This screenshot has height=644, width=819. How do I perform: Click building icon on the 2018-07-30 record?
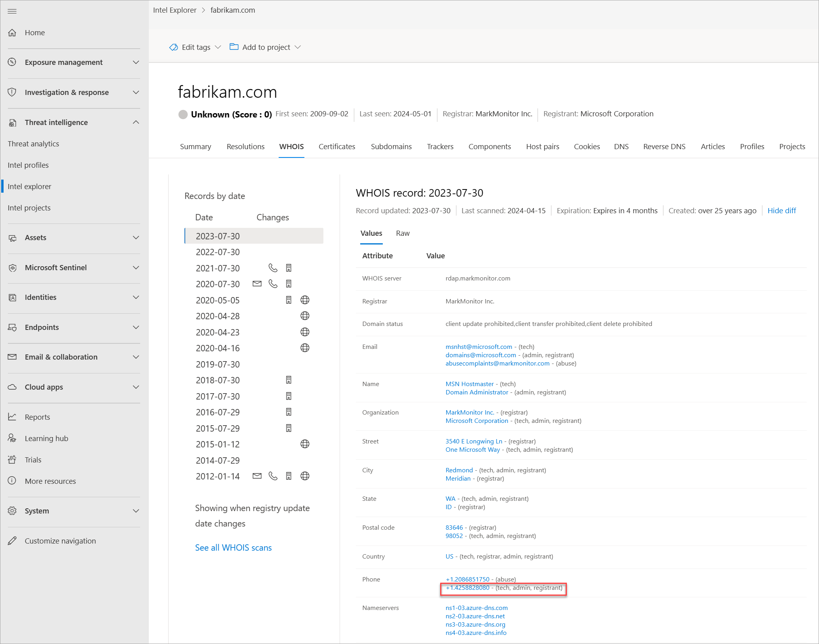(x=289, y=380)
